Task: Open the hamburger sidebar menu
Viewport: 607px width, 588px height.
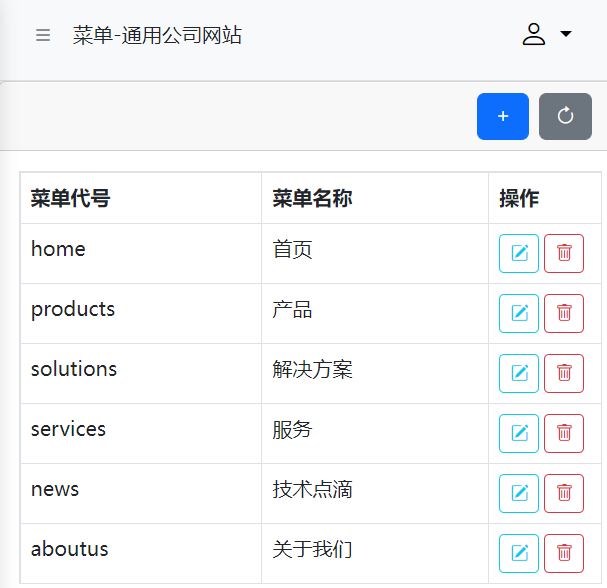Action: [43, 35]
